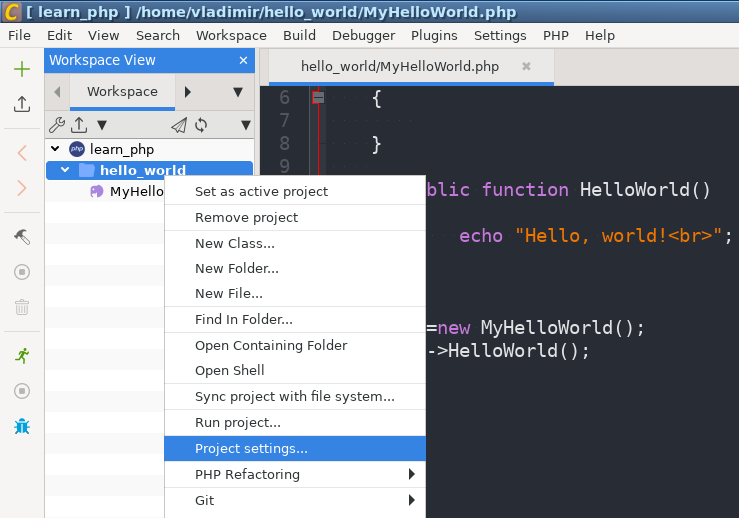
Task: Open the Help menu
Action: click(x=600, y=35)
